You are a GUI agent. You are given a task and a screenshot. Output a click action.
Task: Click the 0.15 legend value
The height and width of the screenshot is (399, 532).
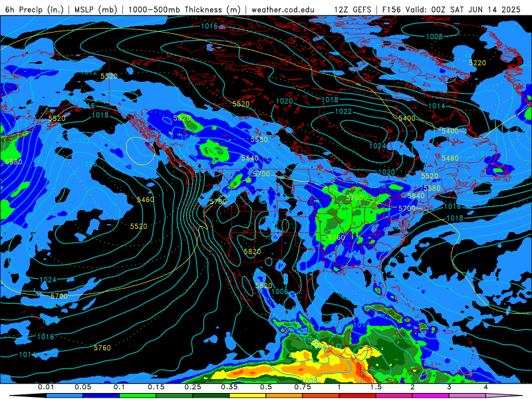click(x=156, y=387)
